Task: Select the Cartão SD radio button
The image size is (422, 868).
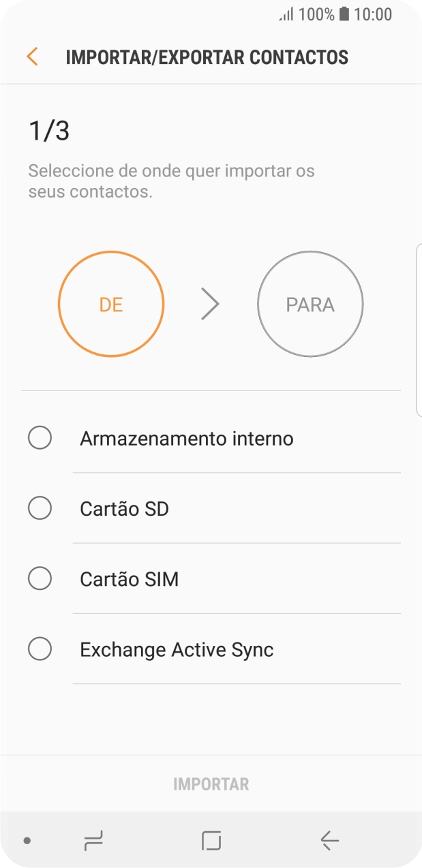Action: tap(40, 508)
